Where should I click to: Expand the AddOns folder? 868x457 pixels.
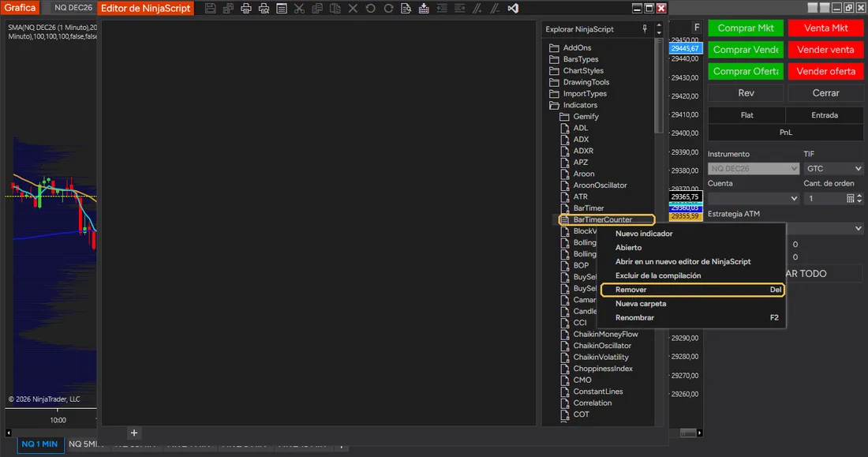coord(571,47)
